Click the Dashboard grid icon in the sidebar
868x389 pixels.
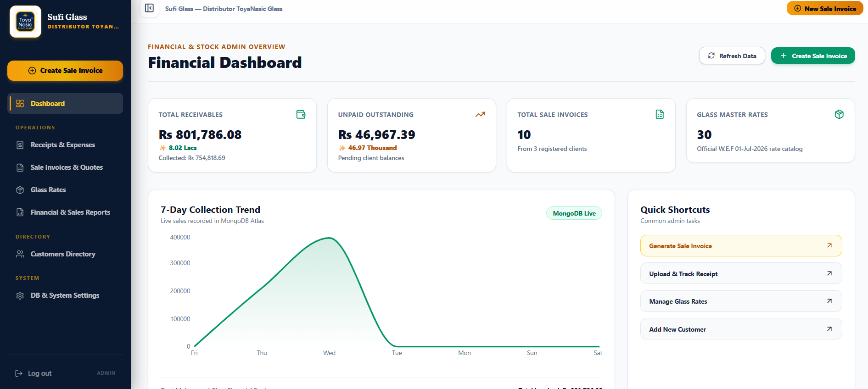20,104
